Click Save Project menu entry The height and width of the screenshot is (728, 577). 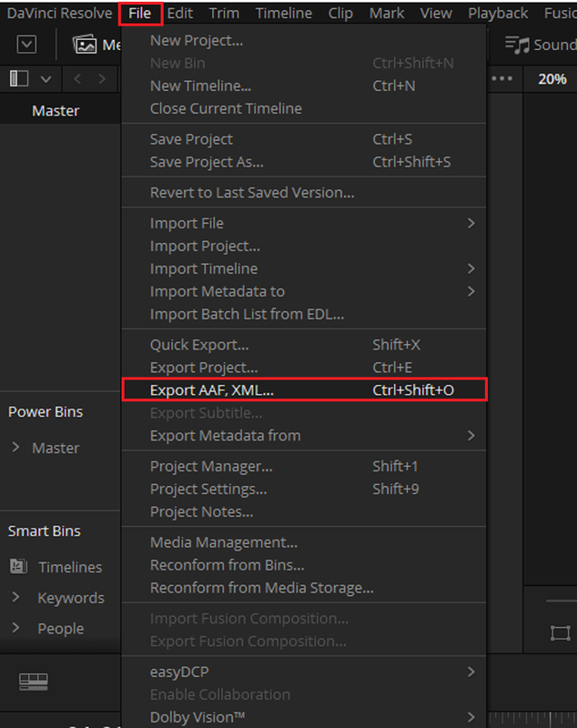(x=304, y=139)
